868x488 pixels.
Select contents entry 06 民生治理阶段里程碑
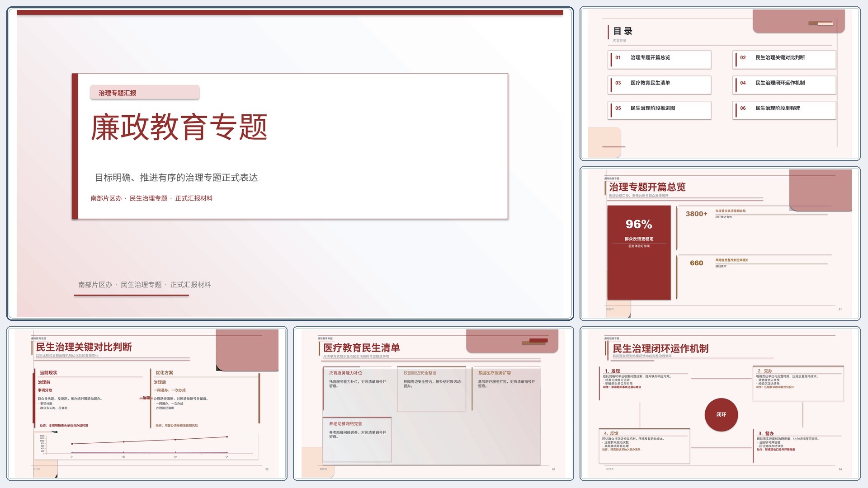(x=784, y=110)
